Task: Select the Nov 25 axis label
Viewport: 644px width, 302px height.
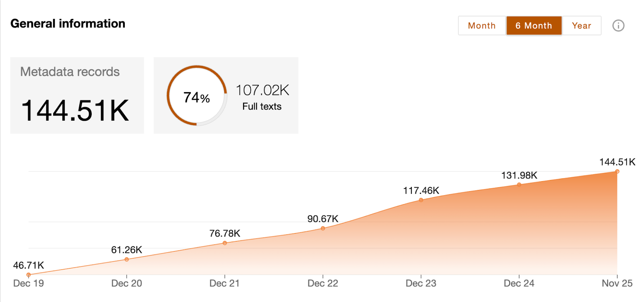Action: click(x=617, y=283)
